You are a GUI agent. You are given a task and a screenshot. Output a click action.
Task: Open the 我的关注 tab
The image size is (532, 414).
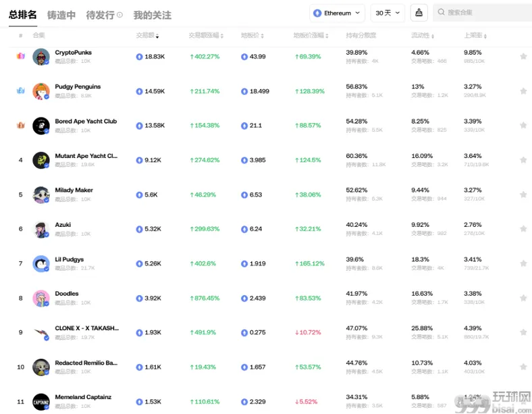click(153, 15)
